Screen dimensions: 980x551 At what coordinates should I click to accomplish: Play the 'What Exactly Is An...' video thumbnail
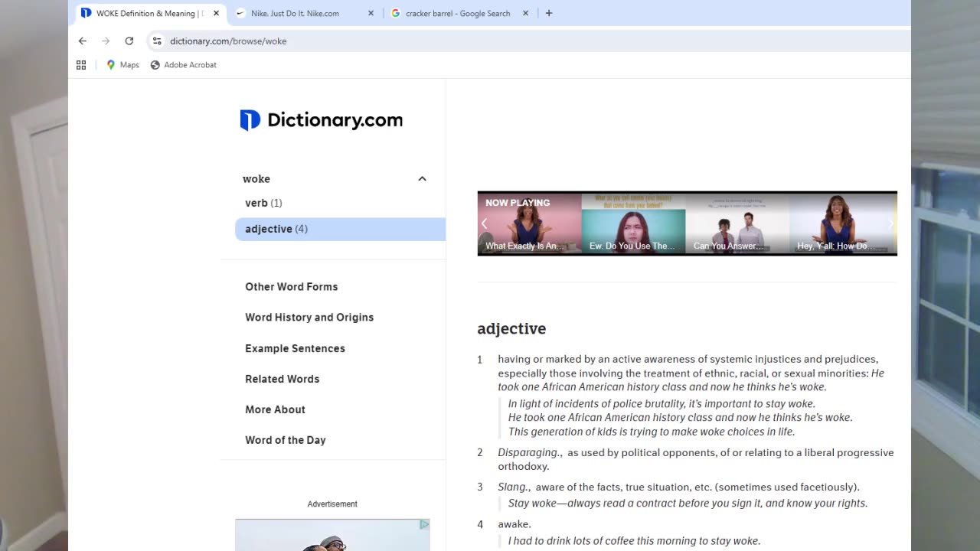[x=530, y=223]
